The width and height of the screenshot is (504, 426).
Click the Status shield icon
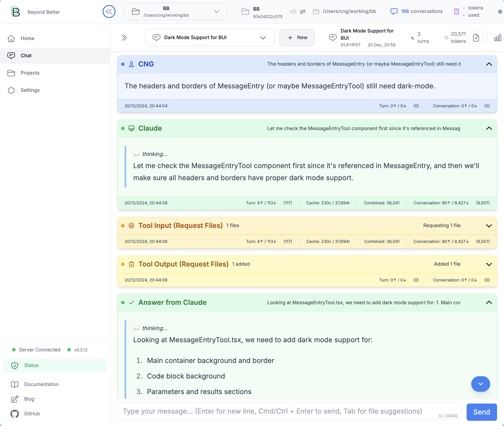(x=15, y=366)
